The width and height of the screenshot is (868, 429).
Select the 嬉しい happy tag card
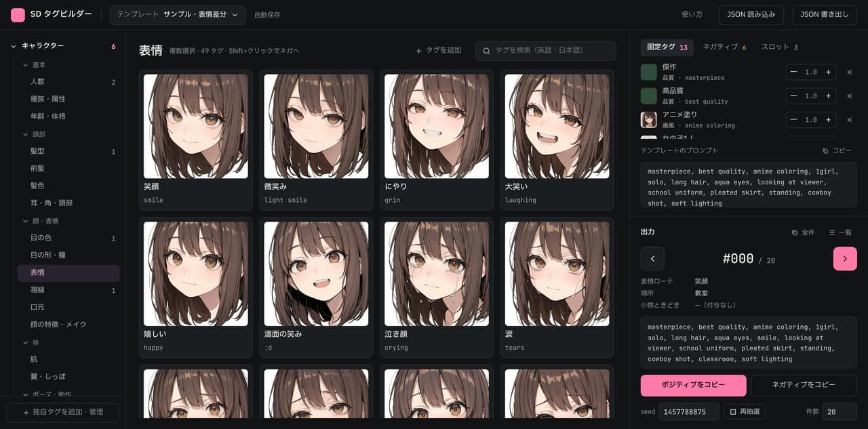pos(196,287)
